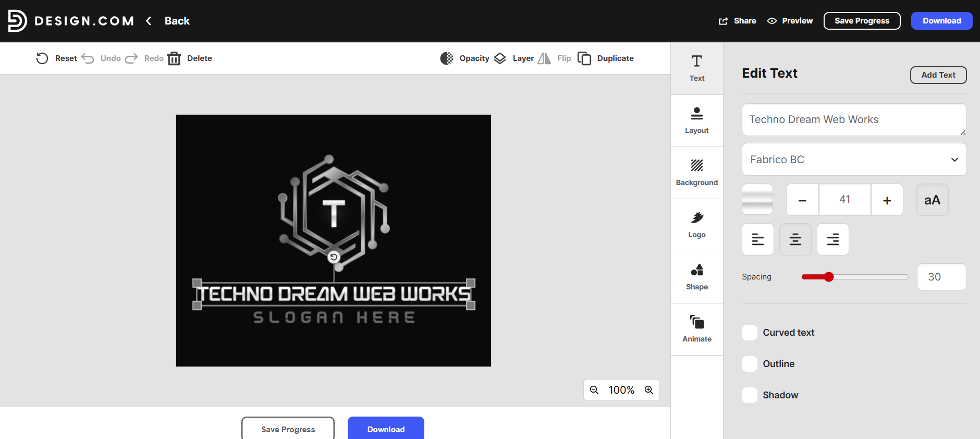Go back using the Back arrow
Screen dimensions: 980x439
pos(149,21)
